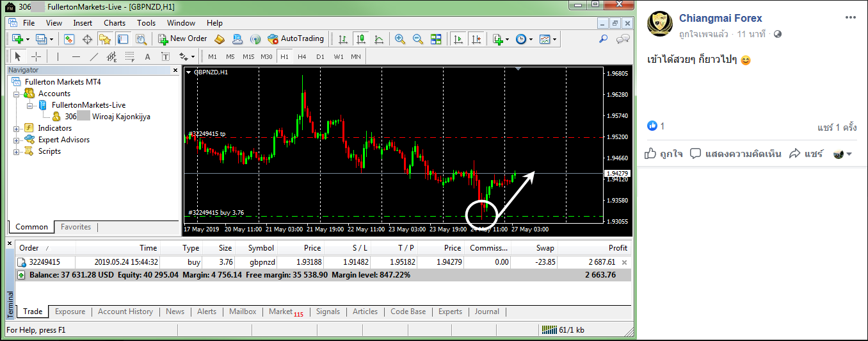This screenshot has height=341, width=868.
Task: Collapse the Accounts tree node
Action: point(16,94)
